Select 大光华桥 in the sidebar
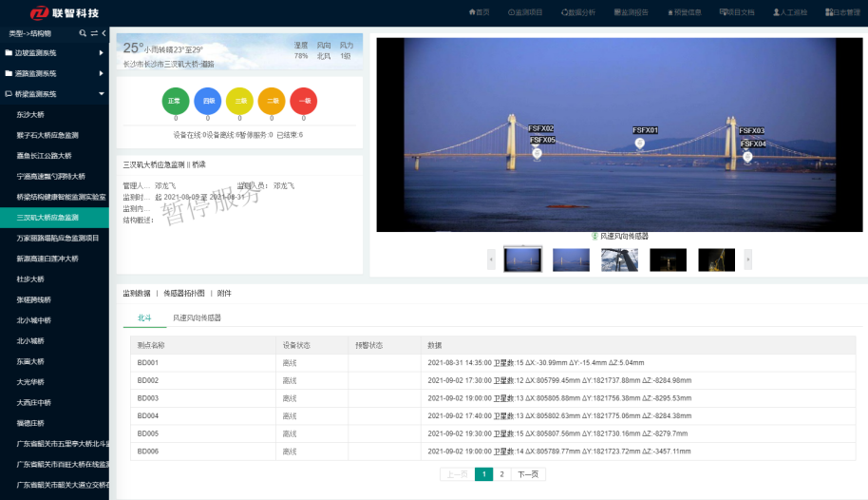This screenshot has width=868, height=500. tap(30, 382)
